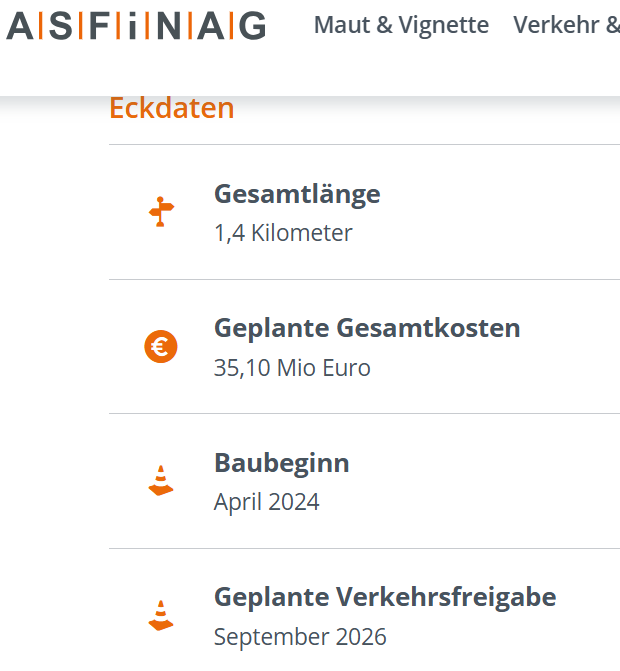Click the September 2026 date text

tap(300, 637)
